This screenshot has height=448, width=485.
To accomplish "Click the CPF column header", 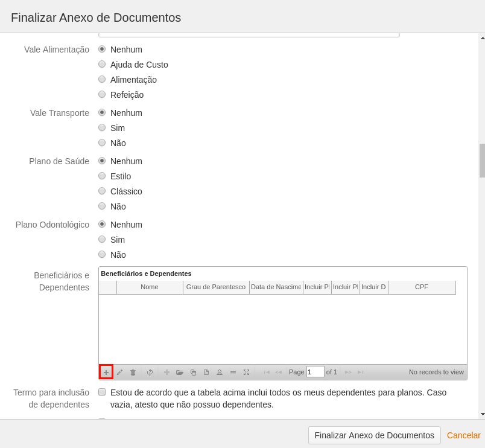I will pyautogui.click(x=422, y=287).
